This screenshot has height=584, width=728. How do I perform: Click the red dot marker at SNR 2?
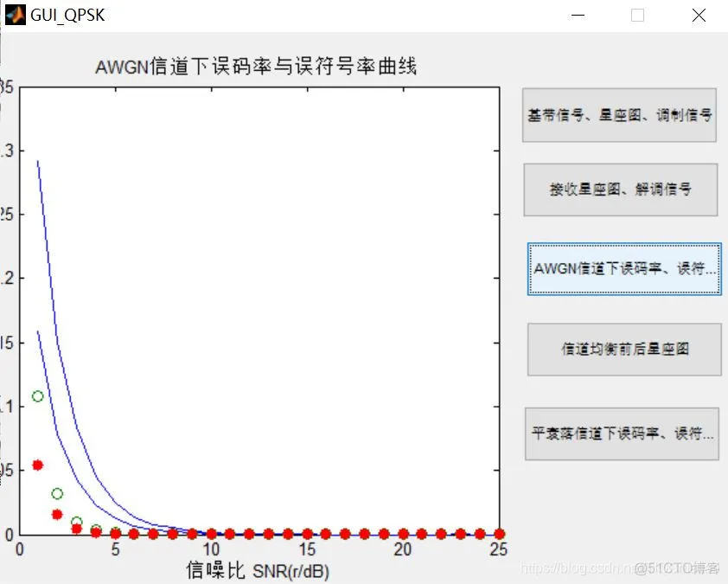click(57, 514)
